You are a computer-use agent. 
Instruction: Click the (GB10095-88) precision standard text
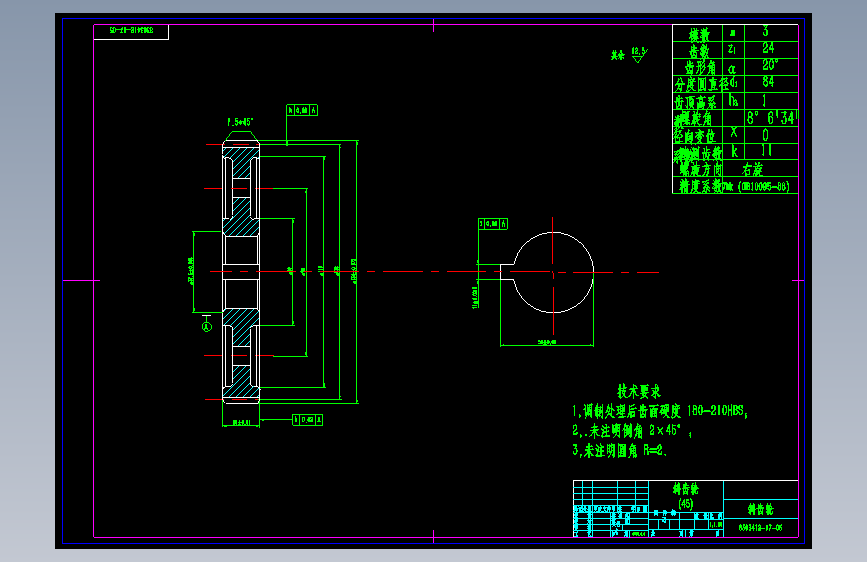[x=763, y=186]
